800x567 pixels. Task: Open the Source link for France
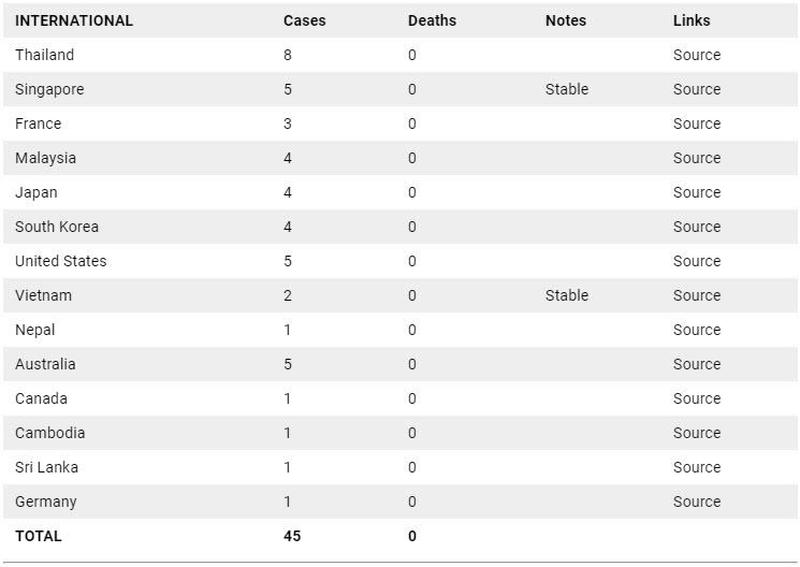(696, 124)
